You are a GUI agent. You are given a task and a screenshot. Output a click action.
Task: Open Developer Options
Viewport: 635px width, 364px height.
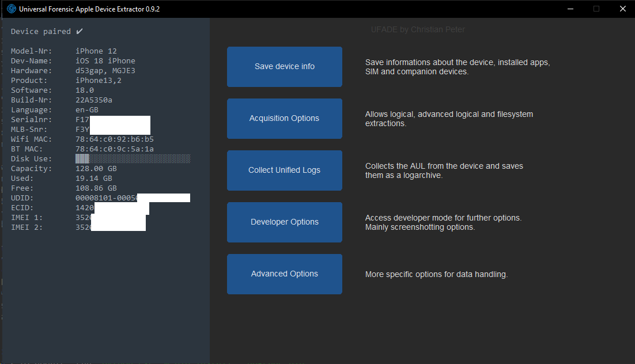[284, 222]
